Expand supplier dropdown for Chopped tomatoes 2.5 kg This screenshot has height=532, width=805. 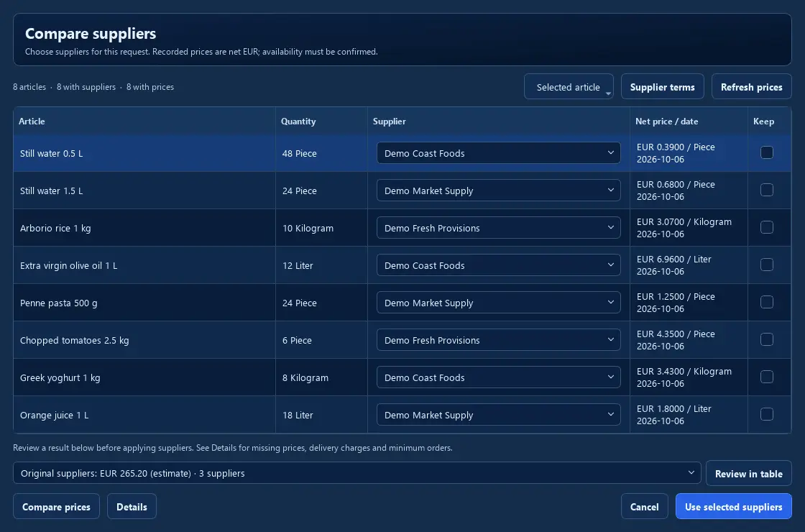pyautogui.click(x=499, y=340)
